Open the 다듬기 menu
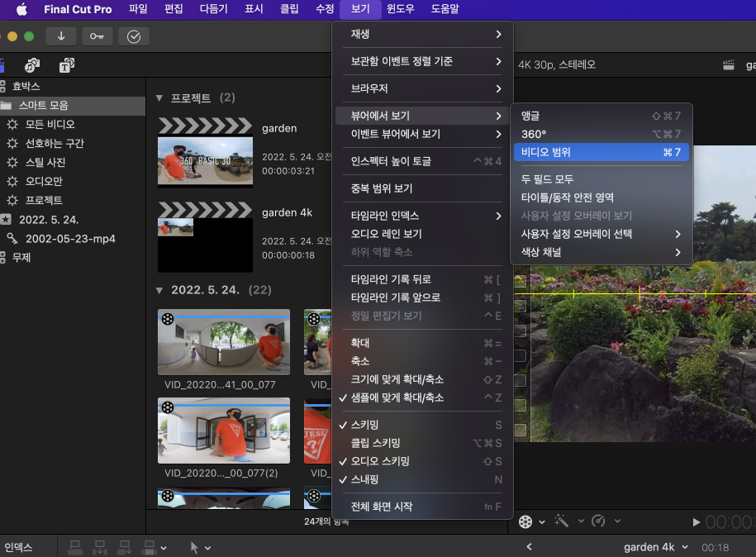 [x=214, y=9]
